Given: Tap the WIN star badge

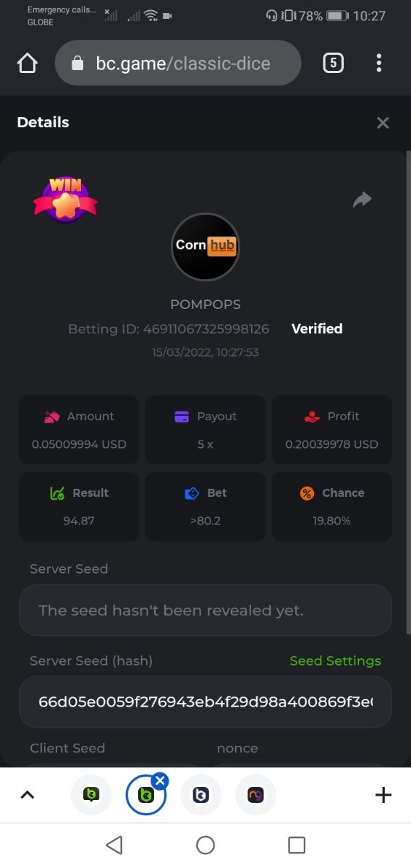Looking at the screenshot, I should 65,200.
